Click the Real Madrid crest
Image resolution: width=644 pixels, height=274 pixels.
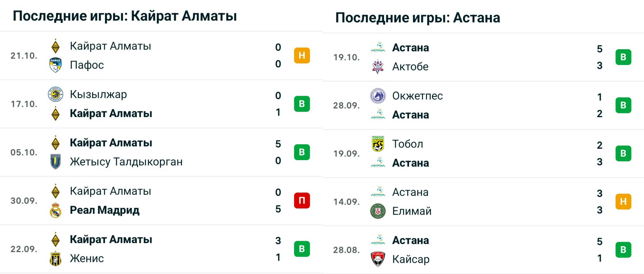coord(55,210)
